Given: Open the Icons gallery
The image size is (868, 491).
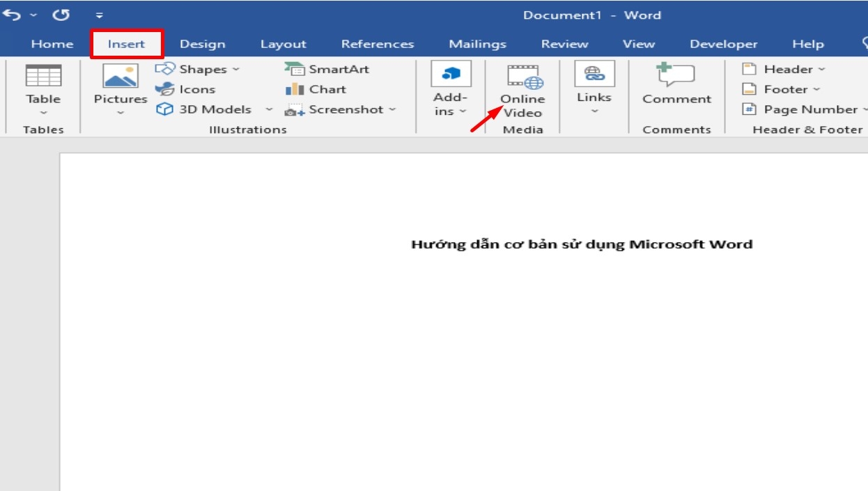Looking at the screenshot, I should click(186, 89).
